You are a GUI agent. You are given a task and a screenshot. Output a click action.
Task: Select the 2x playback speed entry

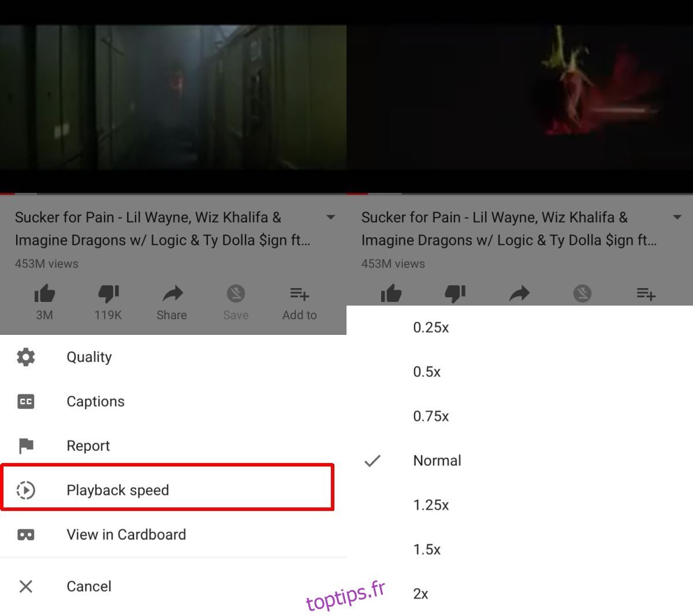pyautogui.click(x=520, y=593)
